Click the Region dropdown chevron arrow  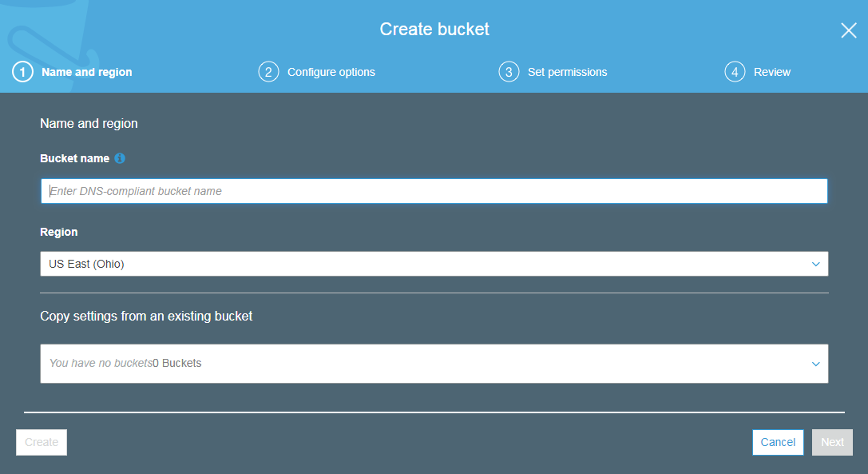point(815,265)
